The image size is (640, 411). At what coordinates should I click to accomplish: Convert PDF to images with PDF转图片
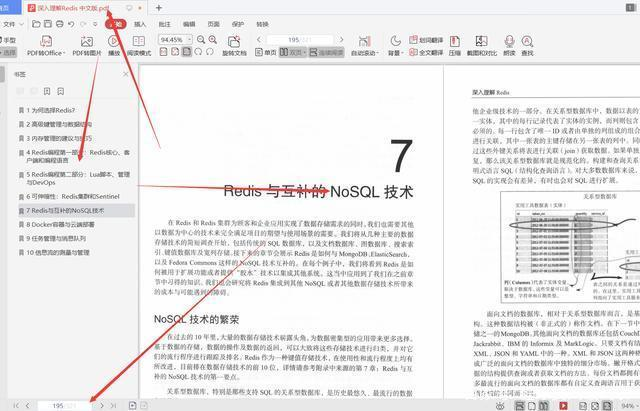point(87,45)
